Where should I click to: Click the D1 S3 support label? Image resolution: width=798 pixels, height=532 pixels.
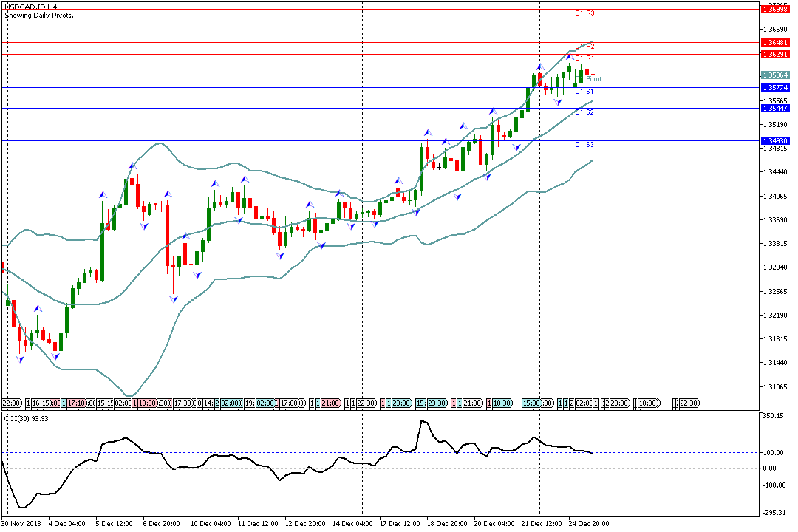point(584,145)
